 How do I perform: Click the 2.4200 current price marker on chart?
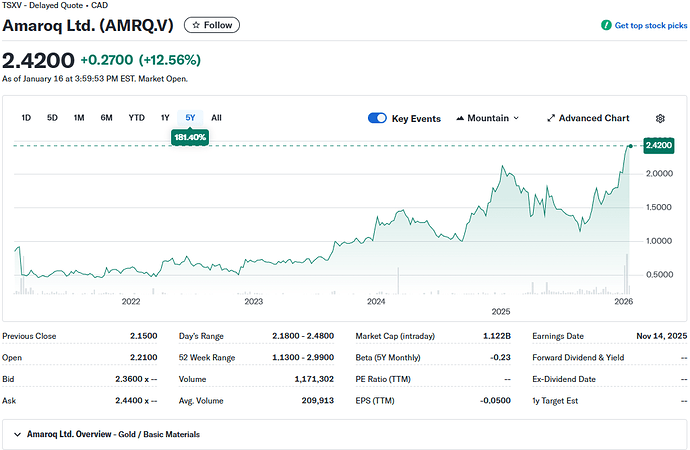[x=659, y=146]
